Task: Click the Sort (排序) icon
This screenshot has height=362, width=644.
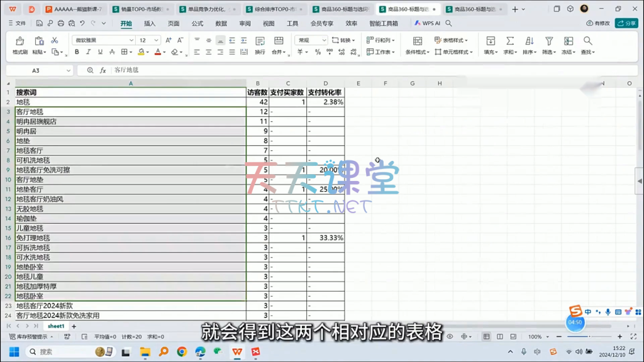Action: click(528, 41)
